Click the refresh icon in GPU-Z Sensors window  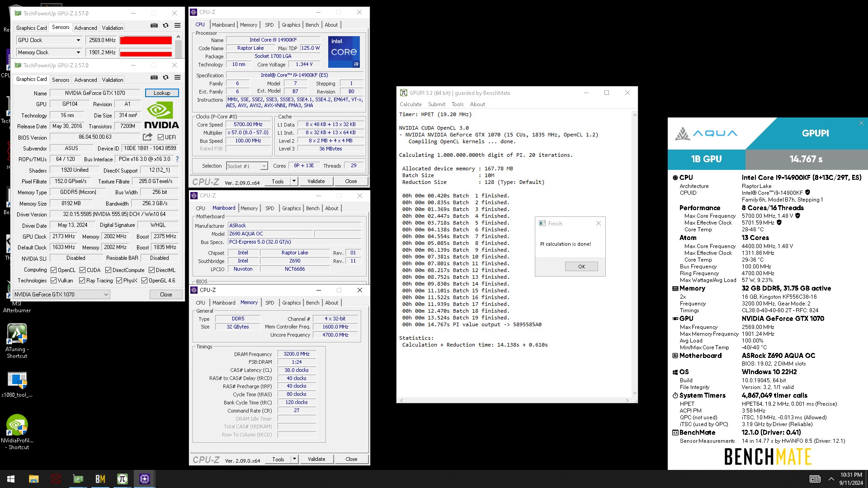(x=166, y=26)
